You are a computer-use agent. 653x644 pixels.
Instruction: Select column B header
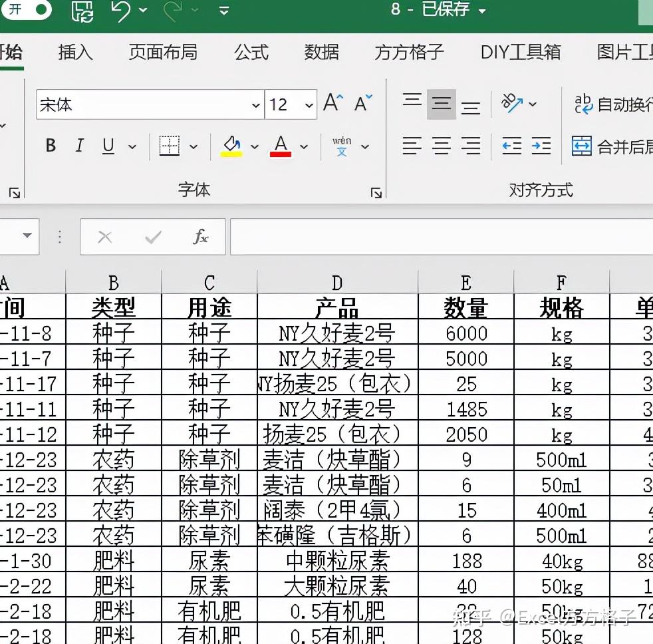(x=114, y=283)
